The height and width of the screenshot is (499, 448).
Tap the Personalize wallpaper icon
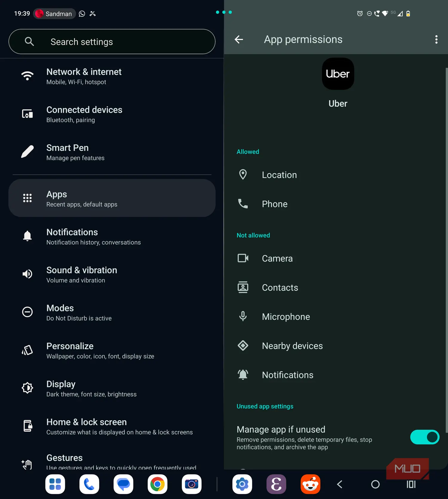point(27,350)
